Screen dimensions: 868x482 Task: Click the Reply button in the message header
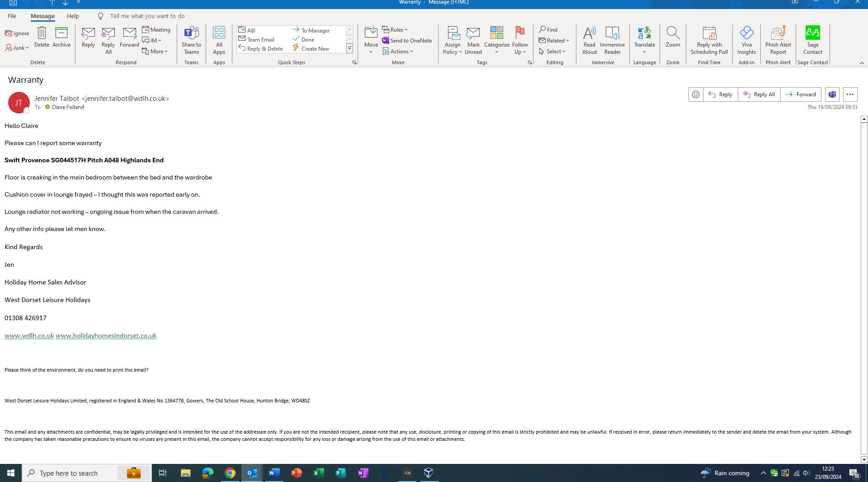(721, 95)
